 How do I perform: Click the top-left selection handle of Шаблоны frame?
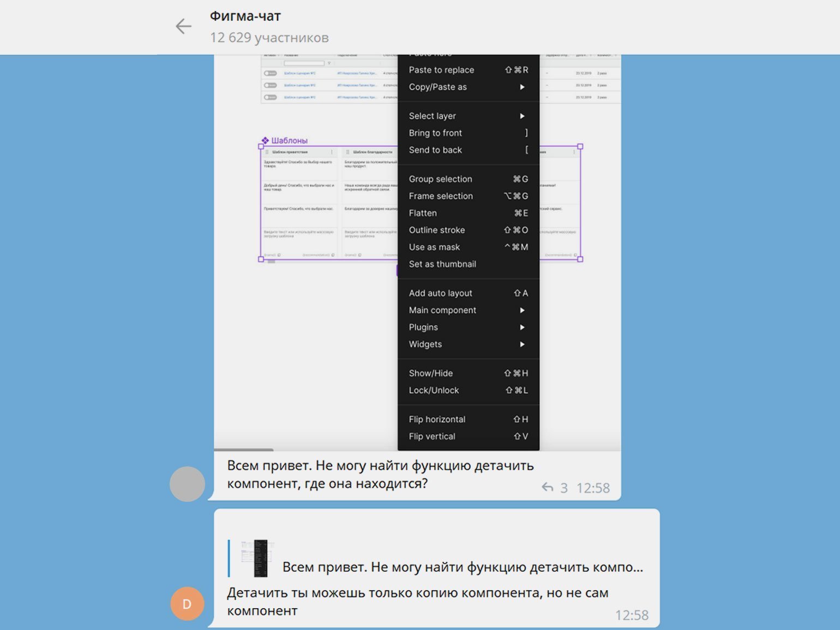(x=261, y=147)
